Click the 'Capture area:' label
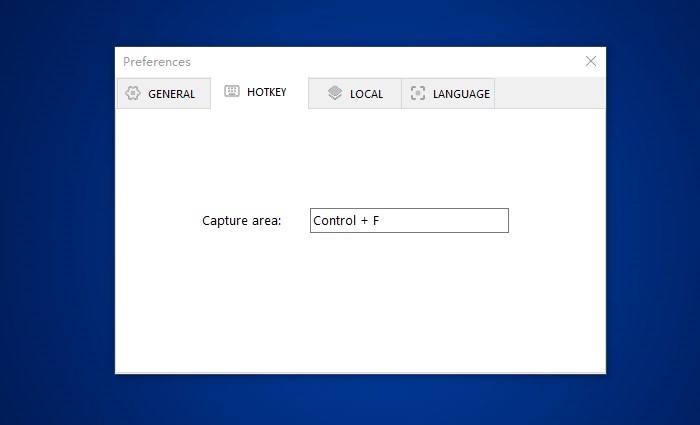This screenshot has height=425, width=700. click(x=242, y=220)
